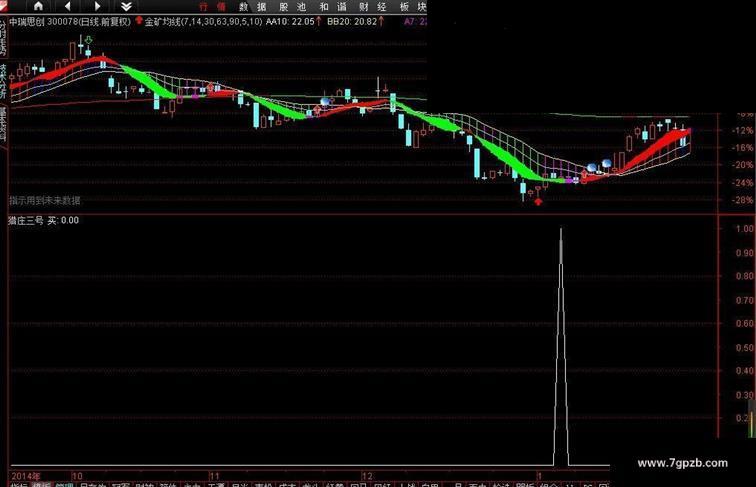Click the green down-arrow sell signal marker
Screen dimensions: 756x487
coord(88,40)
